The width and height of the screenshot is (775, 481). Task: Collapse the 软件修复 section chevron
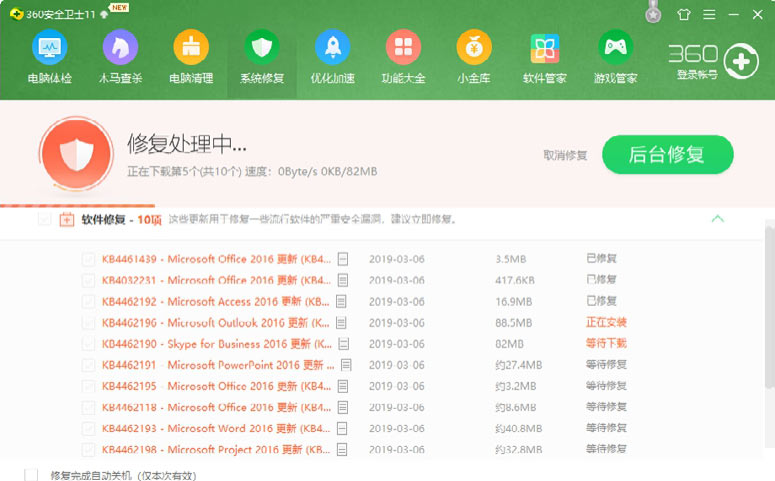[717, 219]
